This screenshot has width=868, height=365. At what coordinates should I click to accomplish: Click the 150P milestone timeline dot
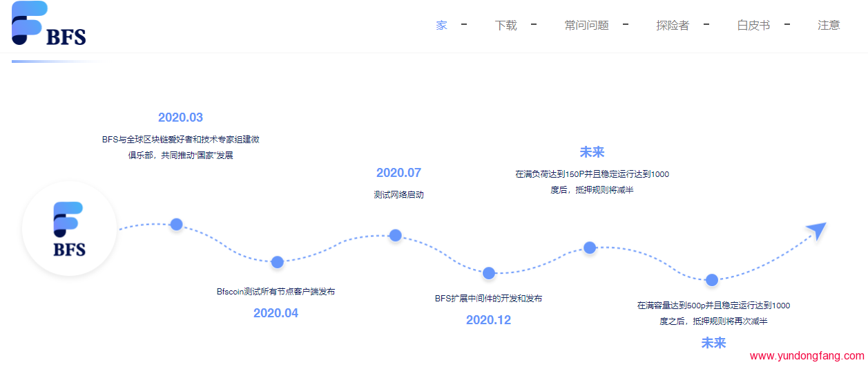click(x=590, y=247)
